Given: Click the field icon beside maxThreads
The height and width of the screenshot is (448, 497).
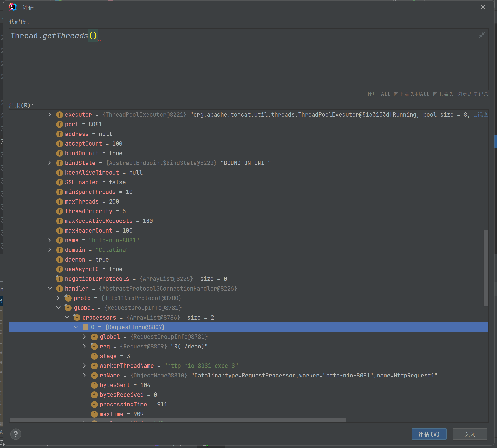Looking at the screenshot, I should [x=59, y=202].
